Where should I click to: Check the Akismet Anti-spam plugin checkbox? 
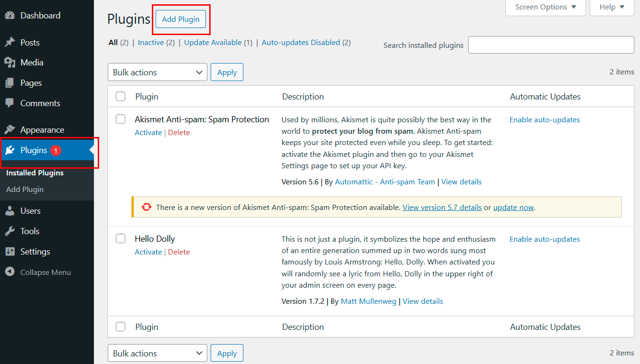[x=121, y=119]
